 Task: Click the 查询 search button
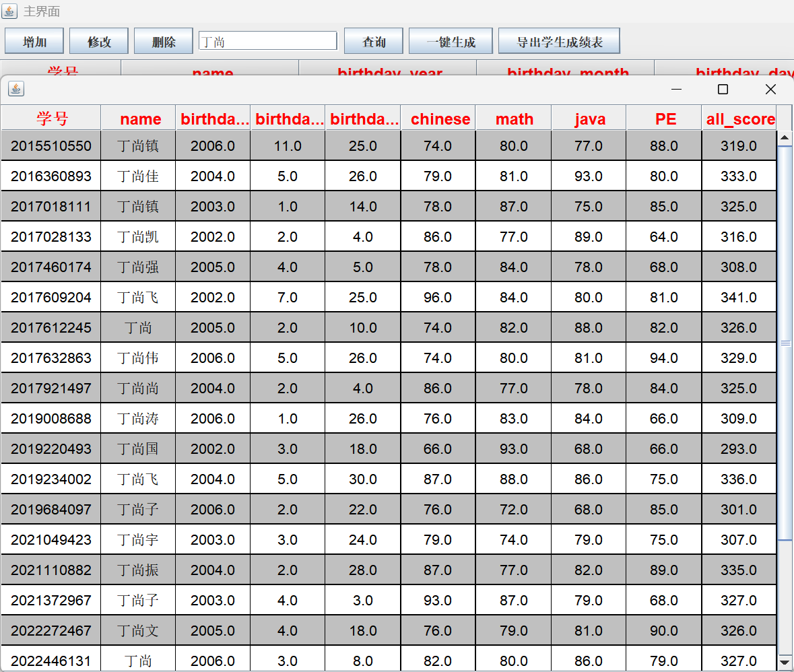click(x=374, y=42)
